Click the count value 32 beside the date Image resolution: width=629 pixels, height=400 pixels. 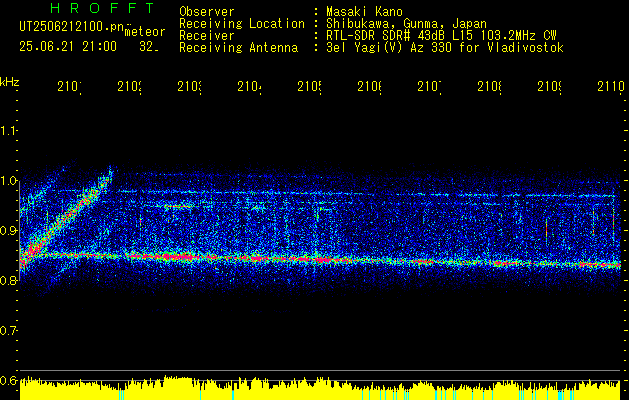(148, 47)
